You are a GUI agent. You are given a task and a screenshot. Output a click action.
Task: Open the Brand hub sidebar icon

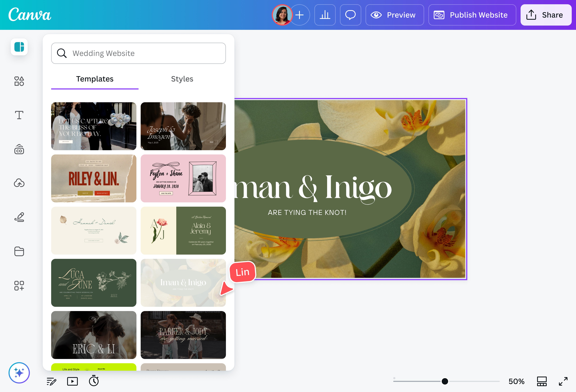[x=19, y=149]
